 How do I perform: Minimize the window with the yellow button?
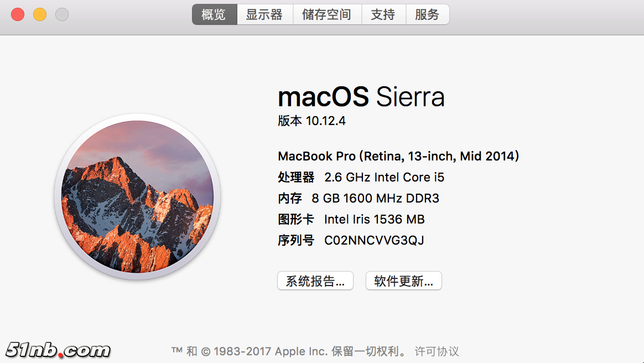[40, 14]
